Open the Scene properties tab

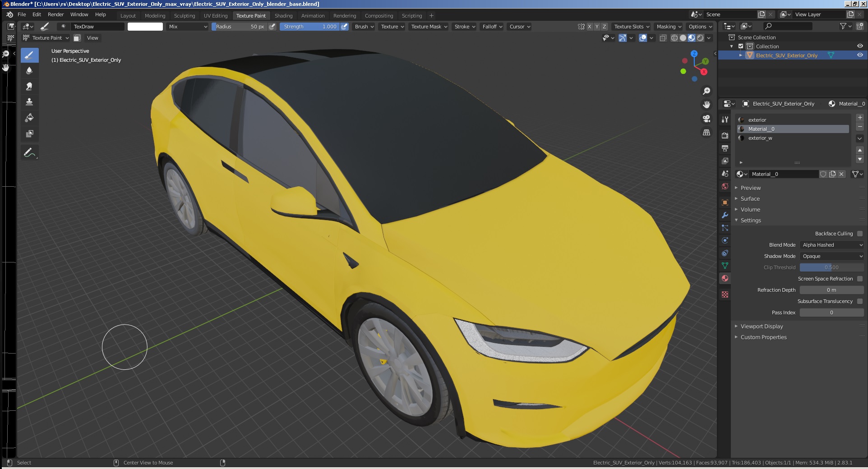[x=725, y=174]
